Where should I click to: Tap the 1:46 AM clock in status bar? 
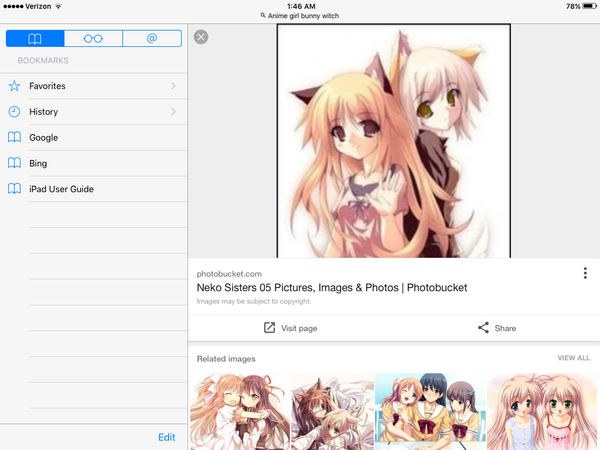301,6
